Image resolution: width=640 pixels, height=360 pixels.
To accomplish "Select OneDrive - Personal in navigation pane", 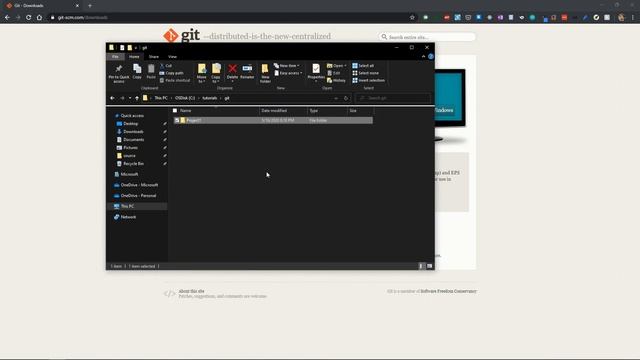I will (138, 196).
